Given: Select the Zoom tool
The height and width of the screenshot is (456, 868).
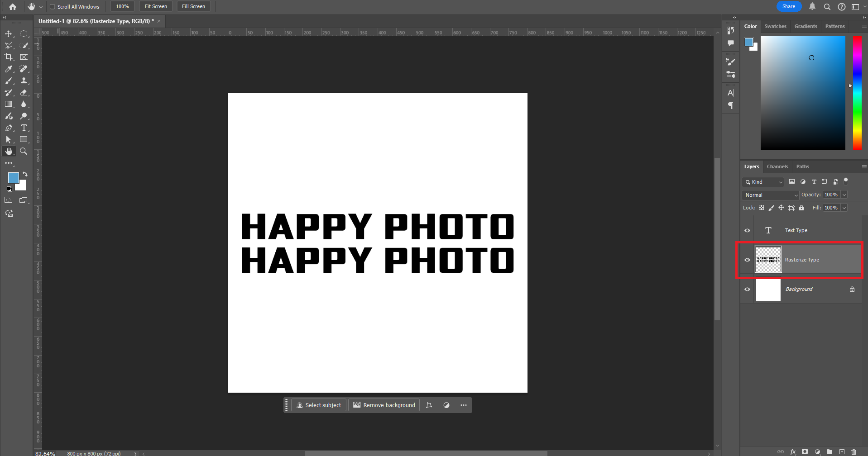Looking at the screenshot, I should (24, 152).
